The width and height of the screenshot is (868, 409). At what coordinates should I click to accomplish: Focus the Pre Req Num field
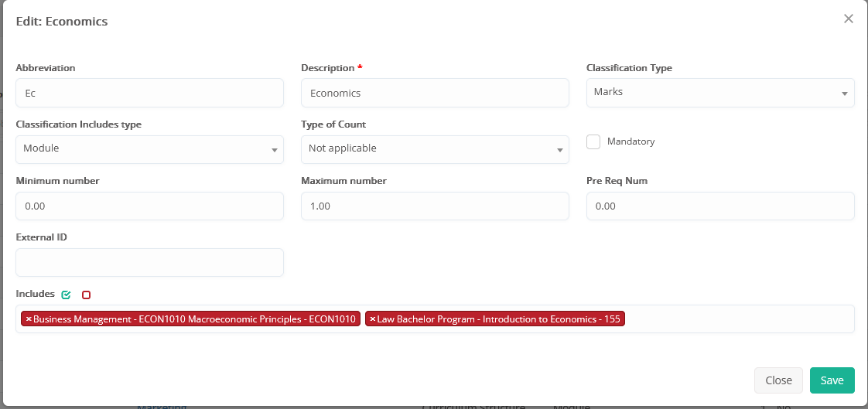tap(719, 206)
